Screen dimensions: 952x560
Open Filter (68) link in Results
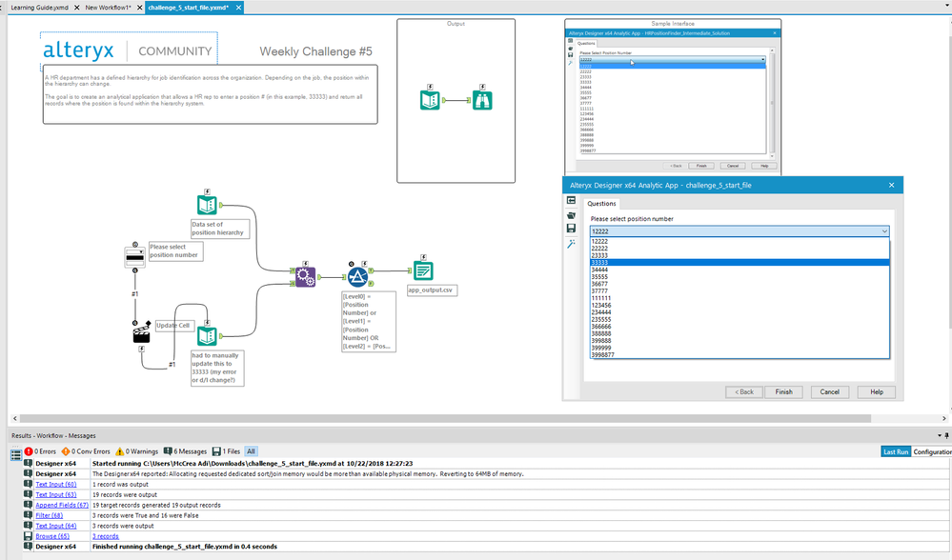(50, 515)
